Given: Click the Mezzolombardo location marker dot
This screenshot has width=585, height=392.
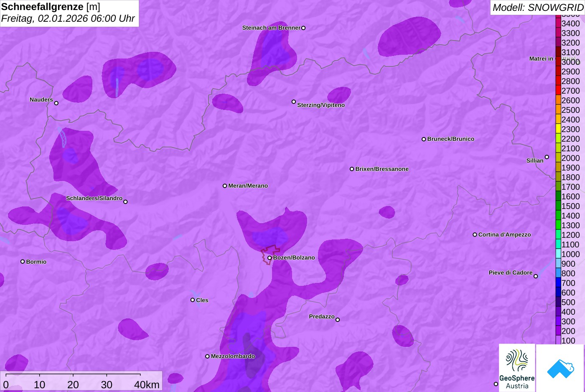Looking at the screenshot, I should tap(207, 356).
